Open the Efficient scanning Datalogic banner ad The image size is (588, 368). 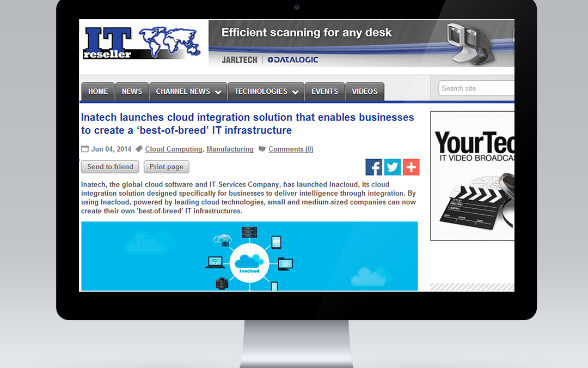point(362,43)
